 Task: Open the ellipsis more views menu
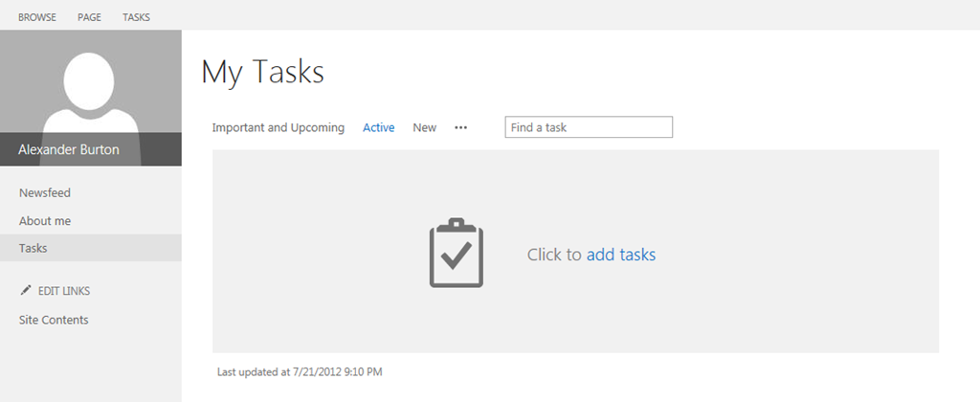[461, 127]
